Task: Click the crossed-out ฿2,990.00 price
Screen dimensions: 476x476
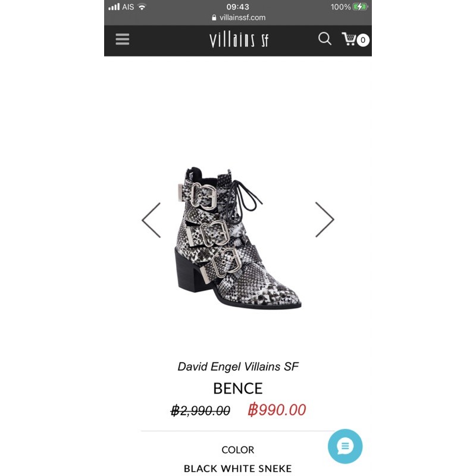Action: coord(201,411)
